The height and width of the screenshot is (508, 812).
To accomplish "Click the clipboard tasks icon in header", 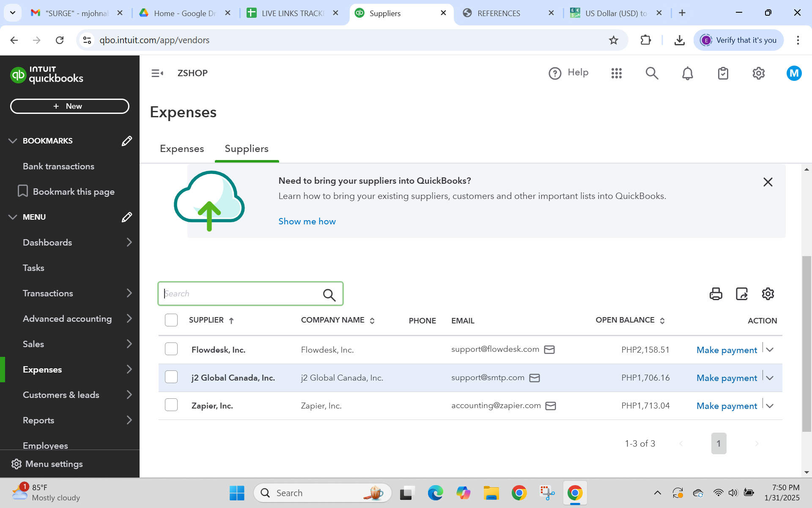I will coord(723,73).
